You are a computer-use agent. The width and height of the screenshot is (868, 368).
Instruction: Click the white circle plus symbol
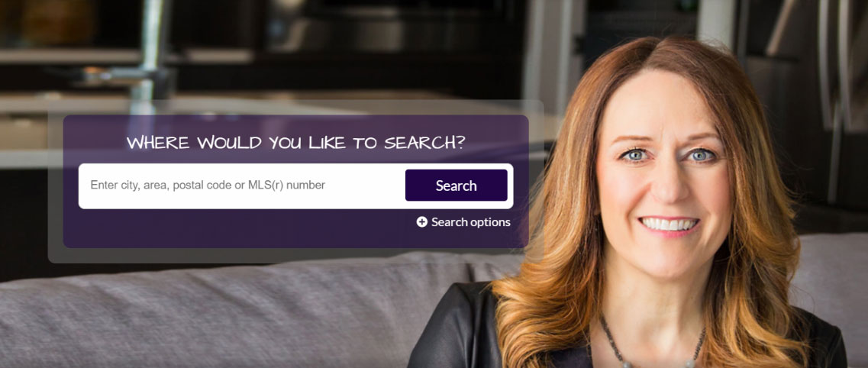422,222
